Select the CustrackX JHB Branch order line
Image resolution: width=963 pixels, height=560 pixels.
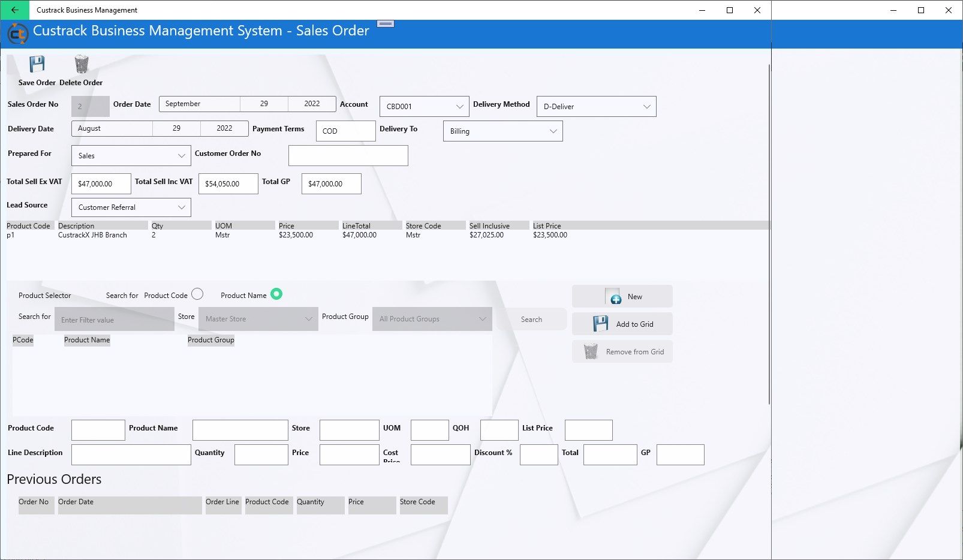pos(388,235)
